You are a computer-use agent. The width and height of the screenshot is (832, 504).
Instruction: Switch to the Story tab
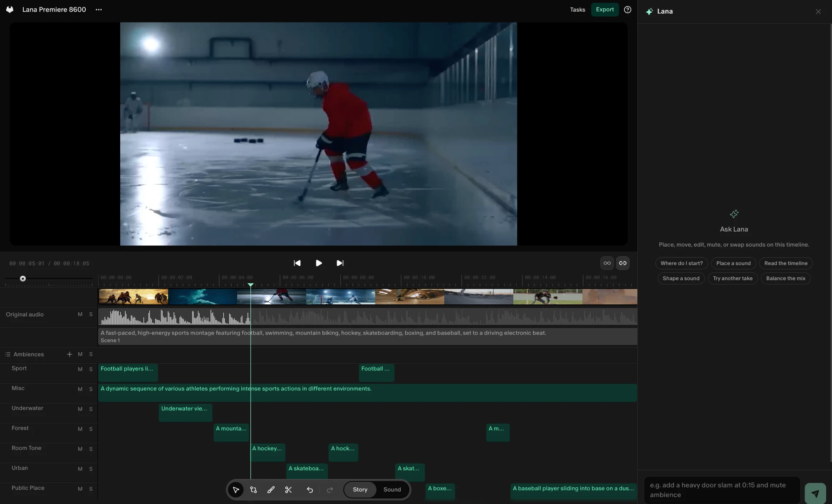click(360, 490)
